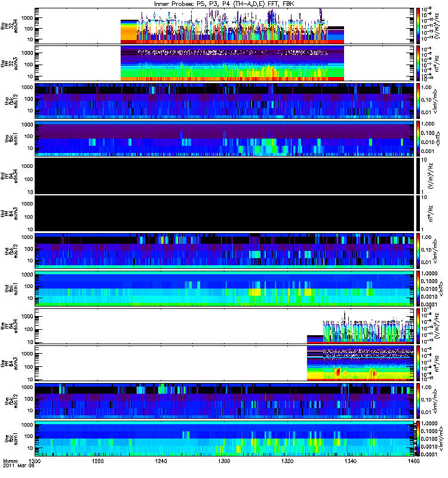Click the '<|nT|>' unit of tha fbk scm1 color bar
The image size is (448, 478).
click(x=438, y=139)
